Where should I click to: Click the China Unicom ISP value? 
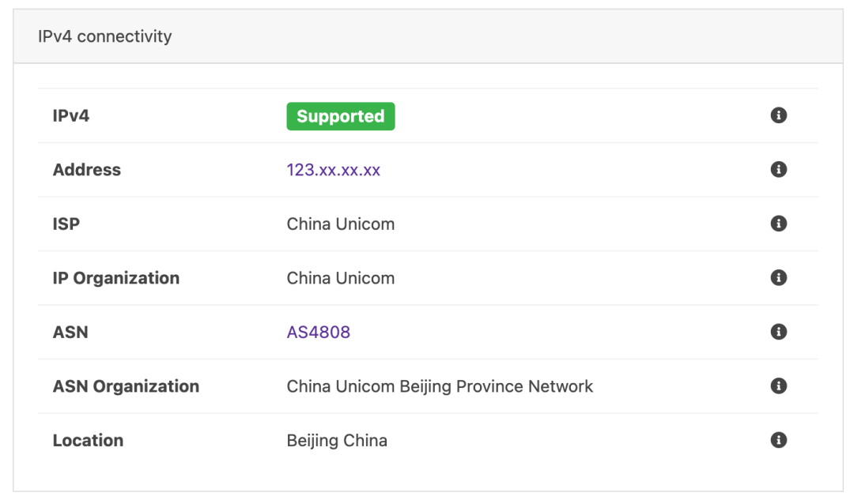pyautogui.click(x=340, y=224)
